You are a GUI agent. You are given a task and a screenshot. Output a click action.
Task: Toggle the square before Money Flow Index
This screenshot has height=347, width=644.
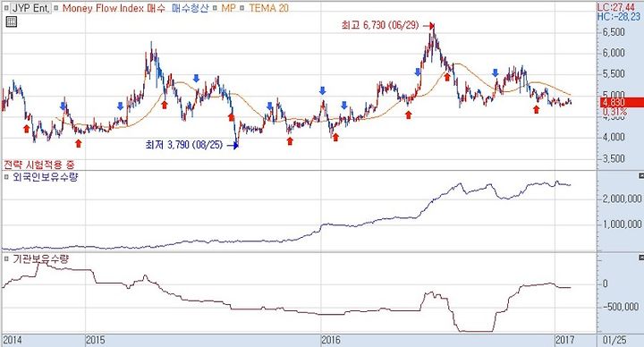pyautogui.click(x=56, y=8)
